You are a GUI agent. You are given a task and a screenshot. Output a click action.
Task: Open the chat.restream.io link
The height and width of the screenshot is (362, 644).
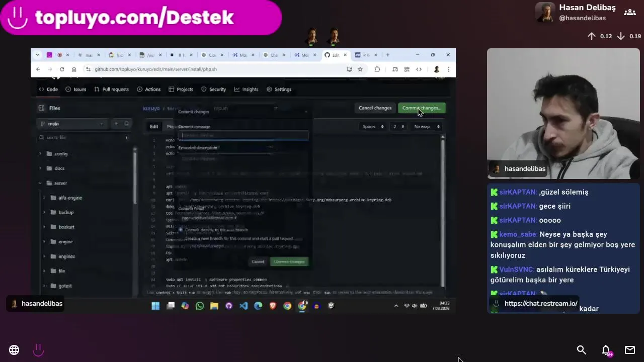541,304
